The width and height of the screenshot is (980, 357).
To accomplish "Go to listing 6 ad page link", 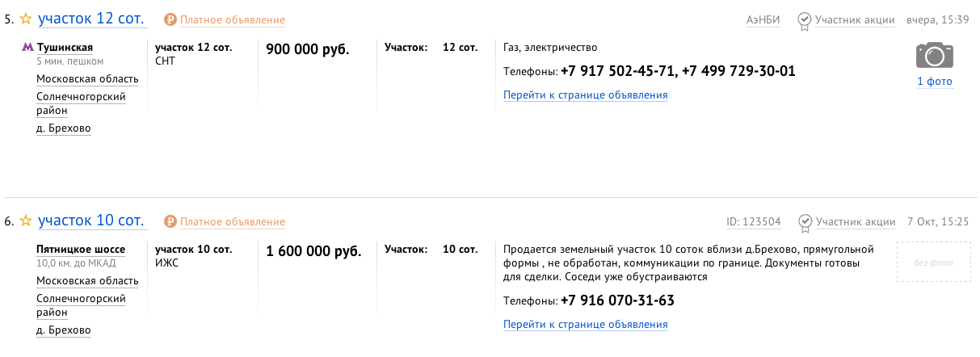I will (585, 325).
